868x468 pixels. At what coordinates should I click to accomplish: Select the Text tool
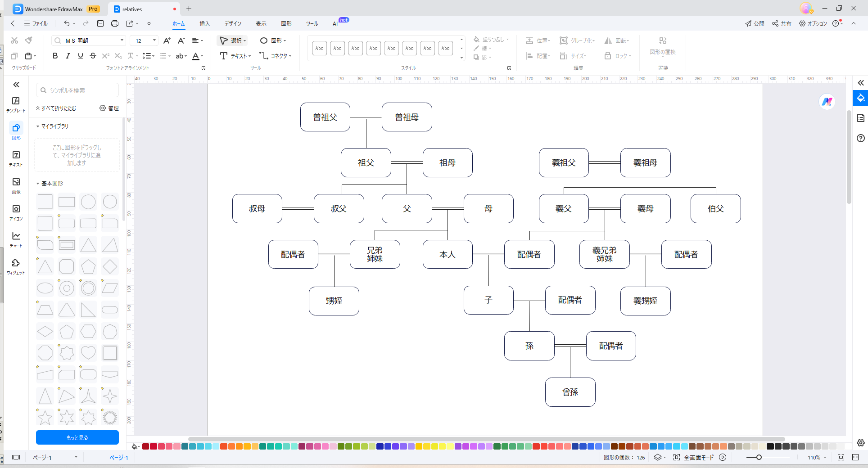pyautogui.click(x=235, y=56)
